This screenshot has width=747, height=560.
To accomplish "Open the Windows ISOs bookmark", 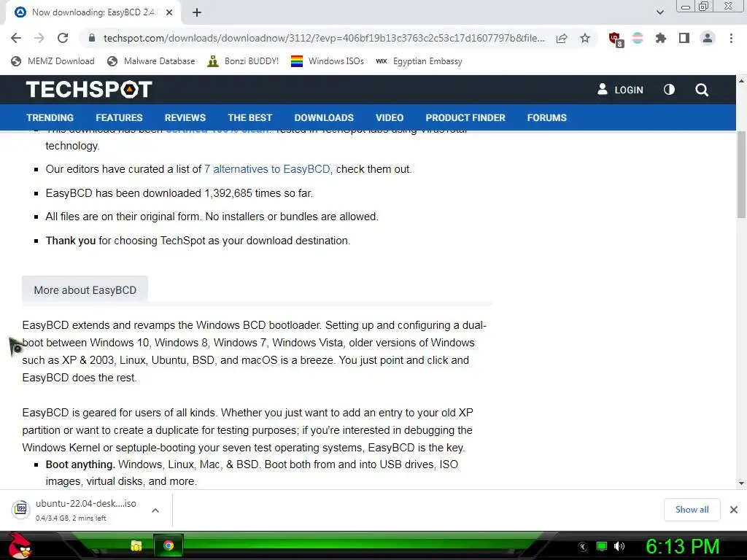I will click(x=328, y=61).
